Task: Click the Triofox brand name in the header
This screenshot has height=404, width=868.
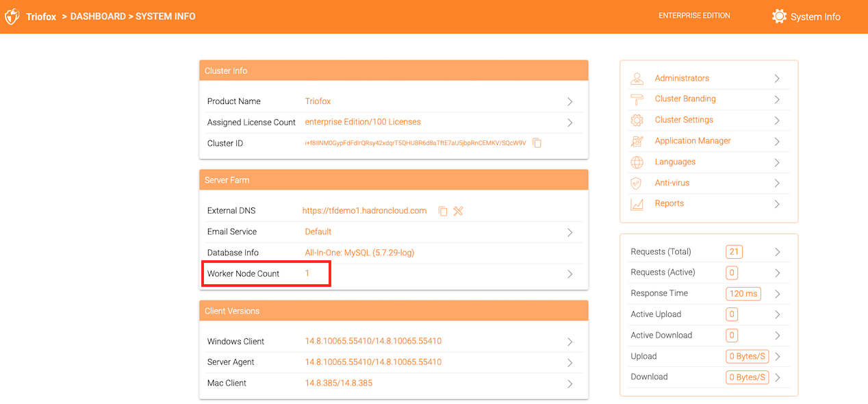Action: 41,17
